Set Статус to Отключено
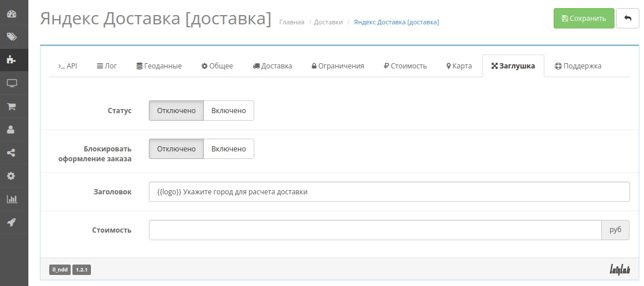 (x=176, y=111)
